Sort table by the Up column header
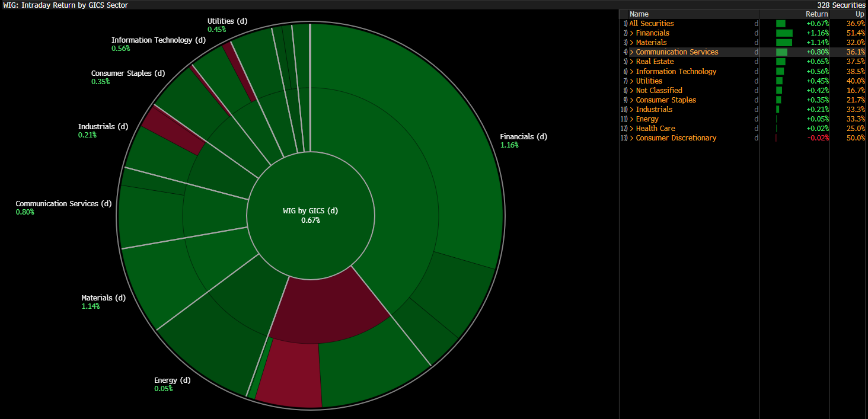Screen dimensions: 868x419 coord(860,14)
